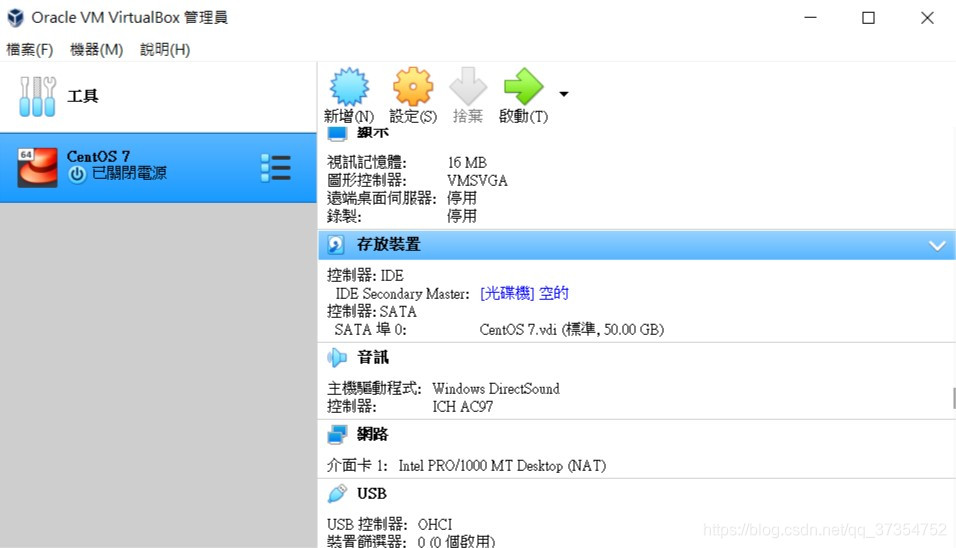Image resolution: width=956 pixels, height=548 pixels.
Task: Click the CentOS 7.vdi disk entry text
Action: [571, 330]
